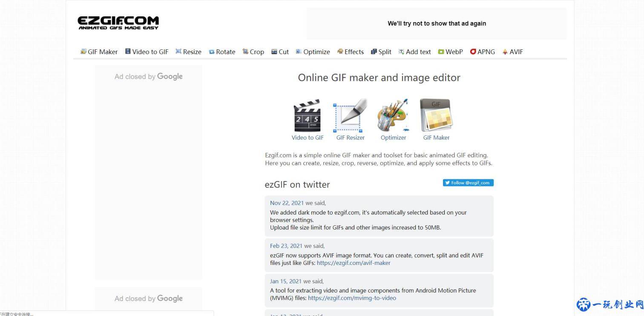Screen dimensions: 644x316
Task: Click the Follow @ezgif_com Twitter button
Action: pyautogui.click(x=468, y=183)
